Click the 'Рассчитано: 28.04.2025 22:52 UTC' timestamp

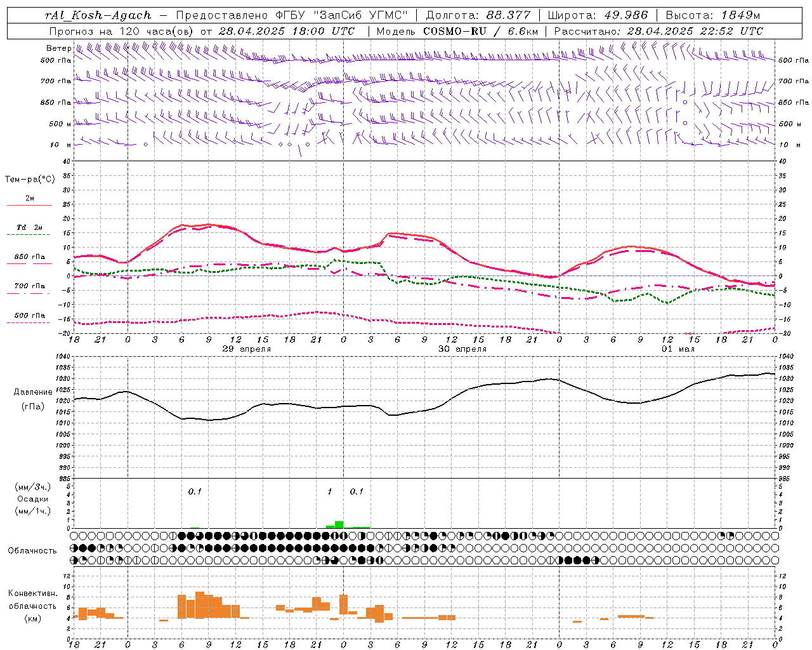coord(658,31)
